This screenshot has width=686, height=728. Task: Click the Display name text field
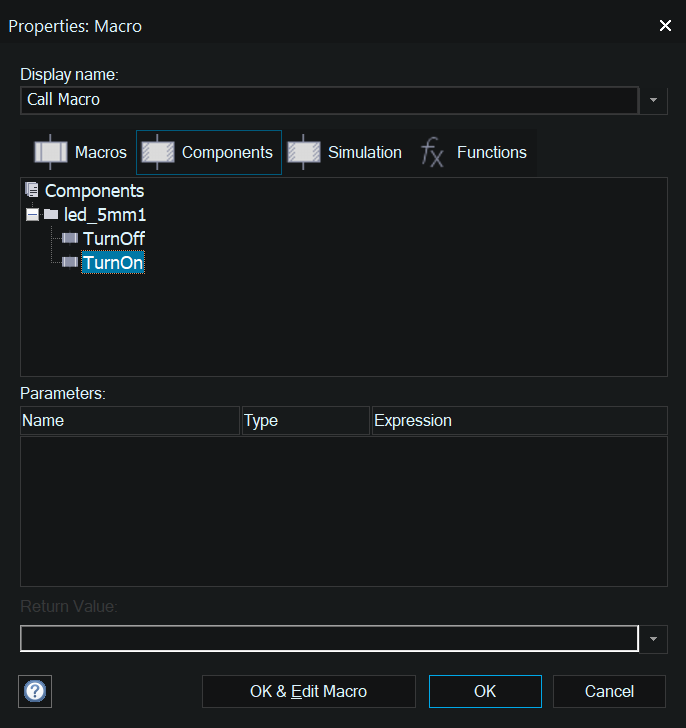pyautogui.click(x=328, y=100)
